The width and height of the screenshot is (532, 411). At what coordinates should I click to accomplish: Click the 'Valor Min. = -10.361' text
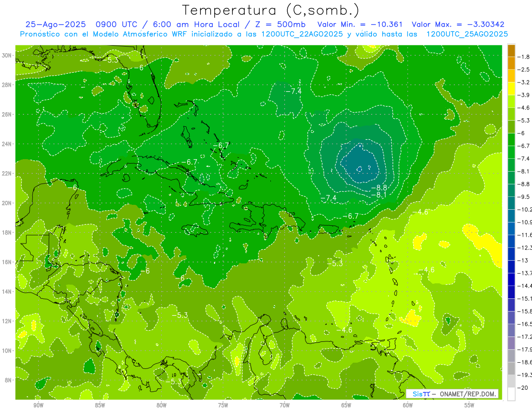point(360,25)
